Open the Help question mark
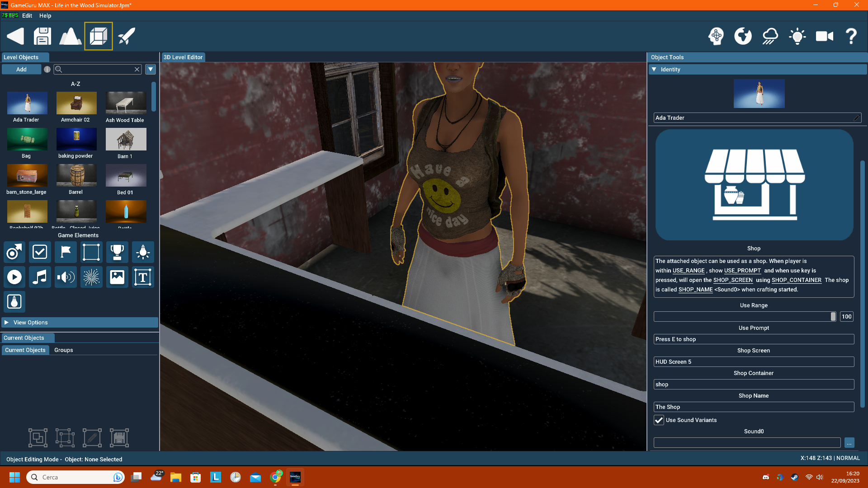Image resolution: width=868 pixels, height=488 pixels. point(851,36)
